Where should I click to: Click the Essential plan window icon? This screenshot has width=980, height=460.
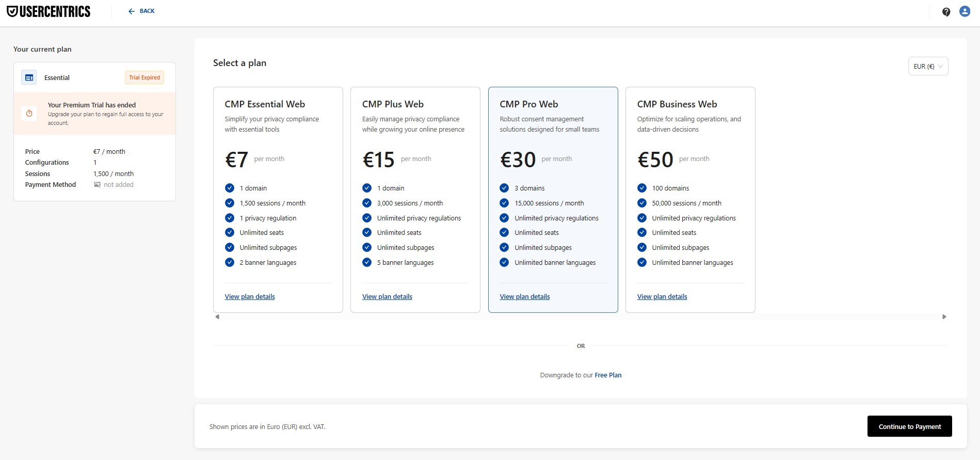pos(29,77)
